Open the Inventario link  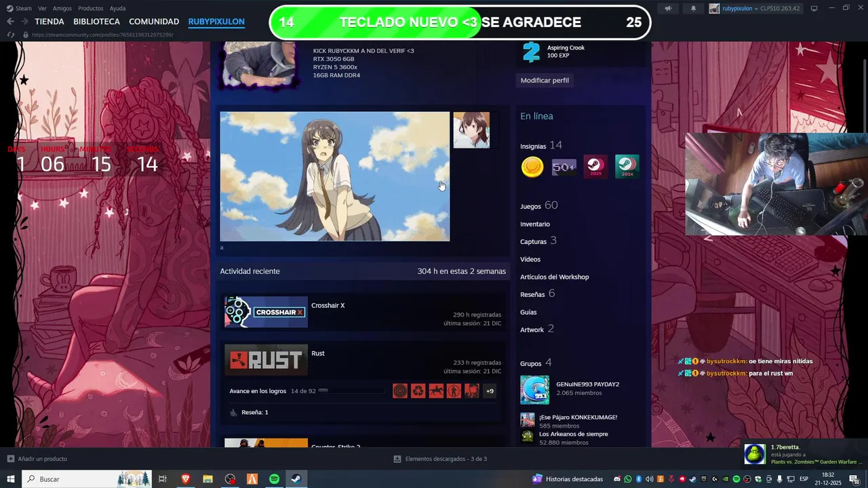point(535,224)
